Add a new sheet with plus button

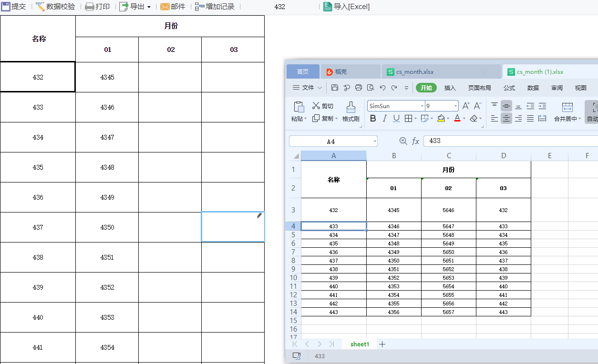point(382,344)
